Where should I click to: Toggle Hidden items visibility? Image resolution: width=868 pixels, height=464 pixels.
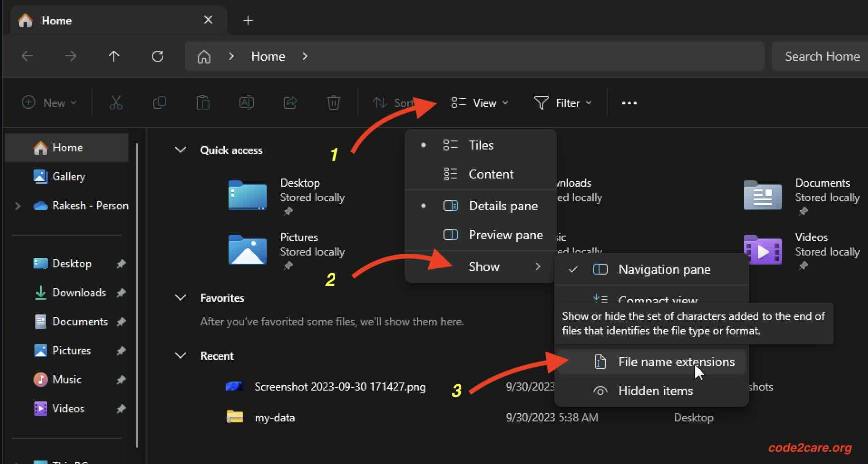(655, 391)
